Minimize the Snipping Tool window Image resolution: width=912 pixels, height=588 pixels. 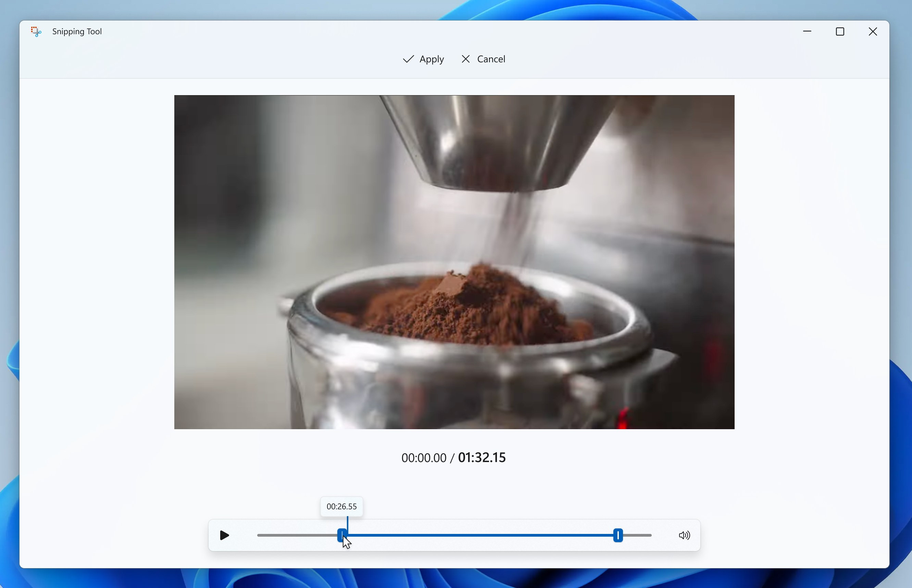coord(807,31)
